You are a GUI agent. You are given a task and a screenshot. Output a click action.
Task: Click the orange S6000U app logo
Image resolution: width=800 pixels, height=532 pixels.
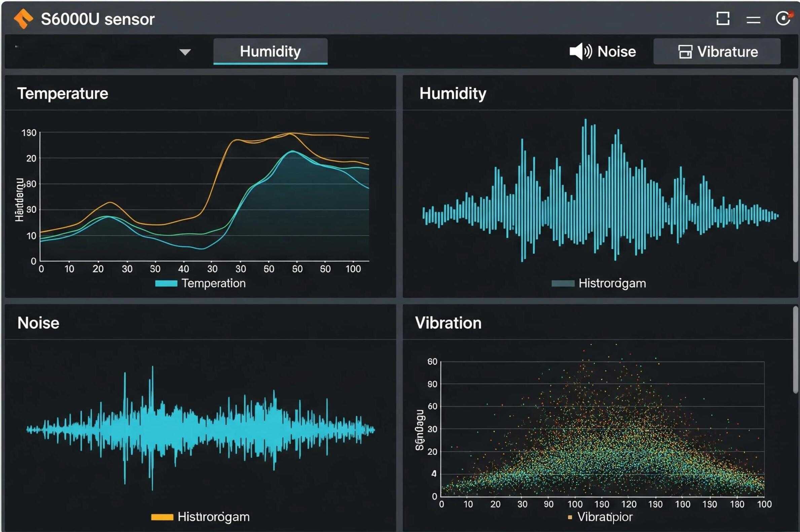(x=23, y=18)
